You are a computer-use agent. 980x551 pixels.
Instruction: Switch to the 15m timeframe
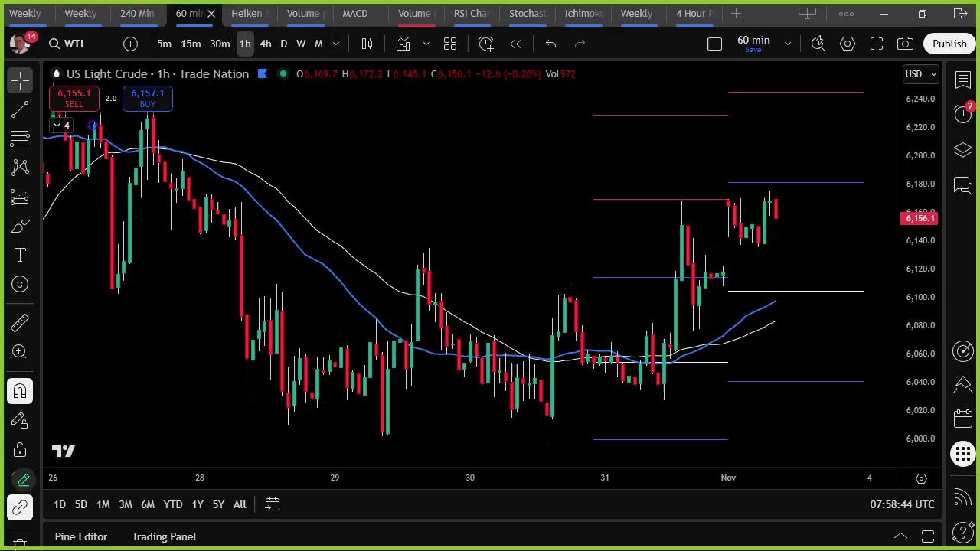(191, 44)
